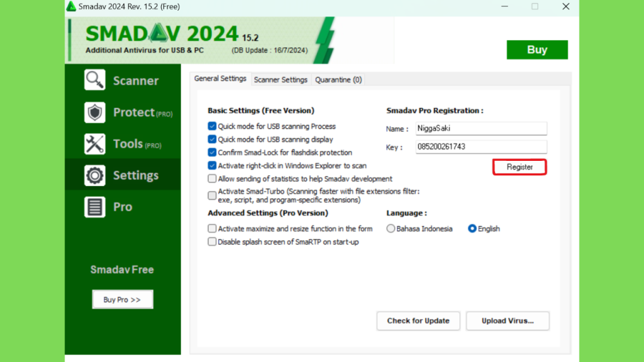Click Check for Update button

[x=418, y=321]
